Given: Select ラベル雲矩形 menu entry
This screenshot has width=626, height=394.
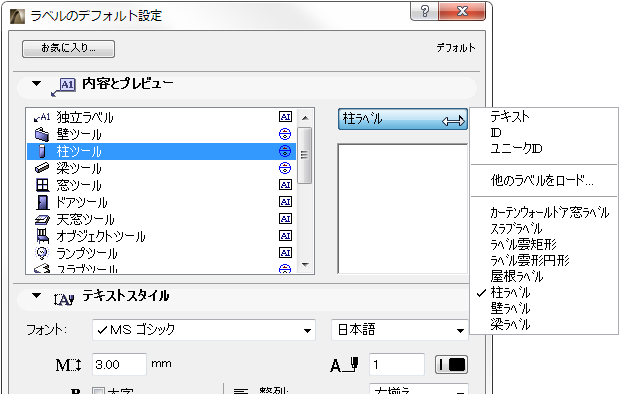Looking at the screenshot, I should tap(523, 244).
